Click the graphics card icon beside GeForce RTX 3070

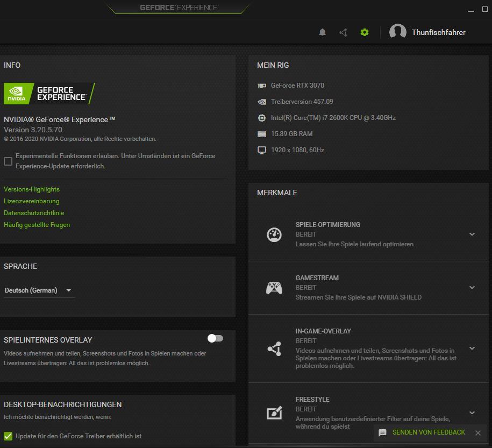(x=262, y=86)
